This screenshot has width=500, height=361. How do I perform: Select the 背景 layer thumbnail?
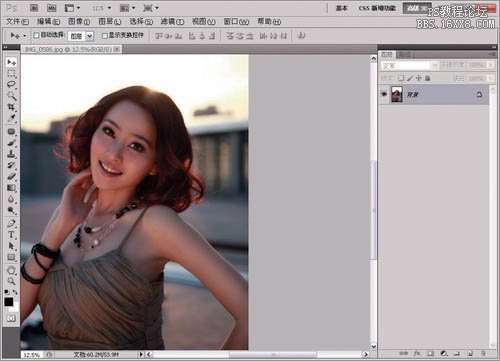[397, 94]
